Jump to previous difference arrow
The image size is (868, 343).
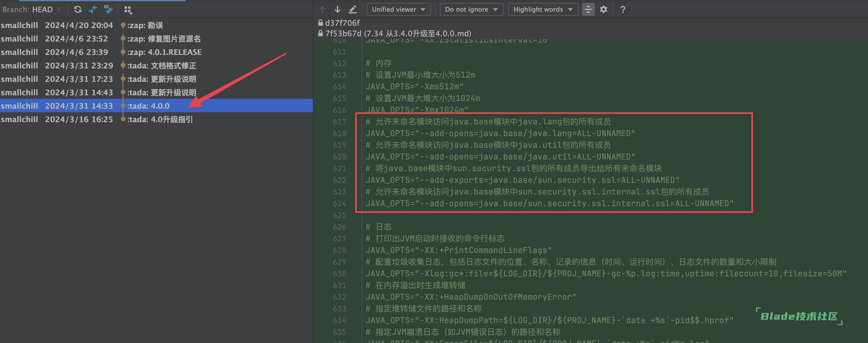[x=322, y=9]
